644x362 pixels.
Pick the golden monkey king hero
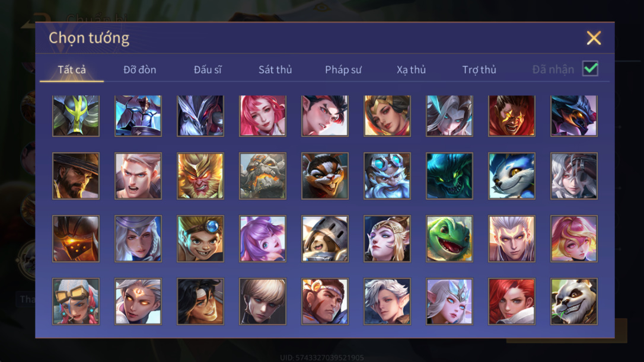point(200,176)
